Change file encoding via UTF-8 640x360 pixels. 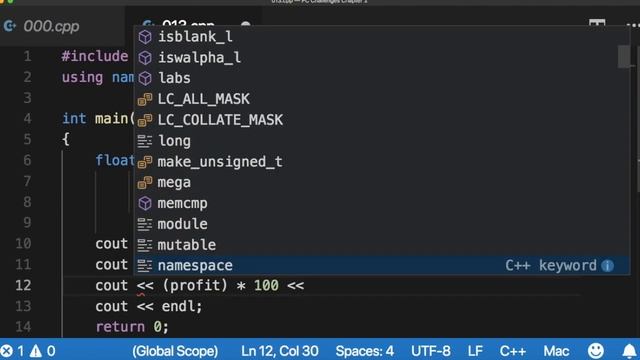[x=431, y=351]
